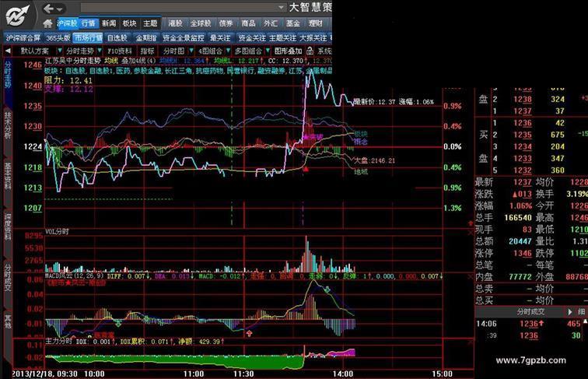Open 资金关注 page
588x379 pixels.
click(252, 38)
